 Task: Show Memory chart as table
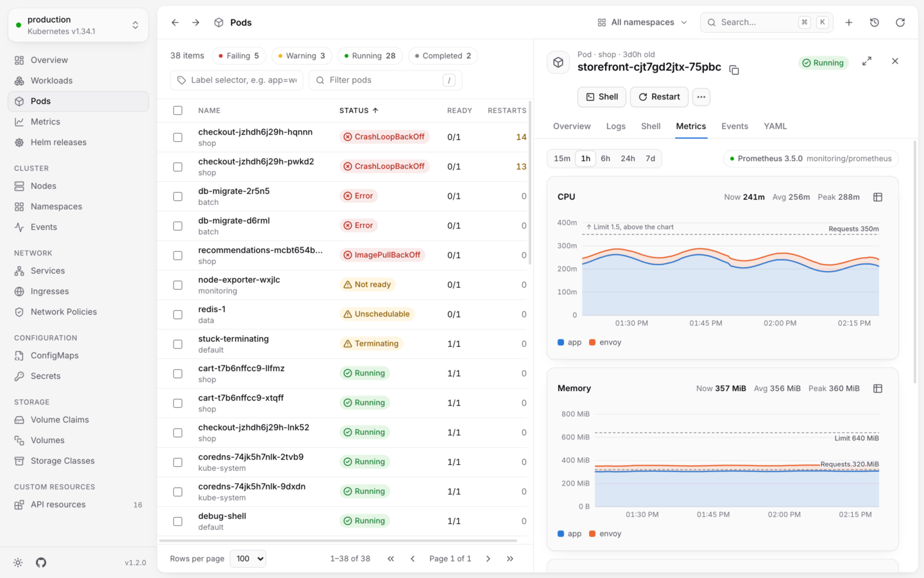pyautogui.click(x=878, y=389)
